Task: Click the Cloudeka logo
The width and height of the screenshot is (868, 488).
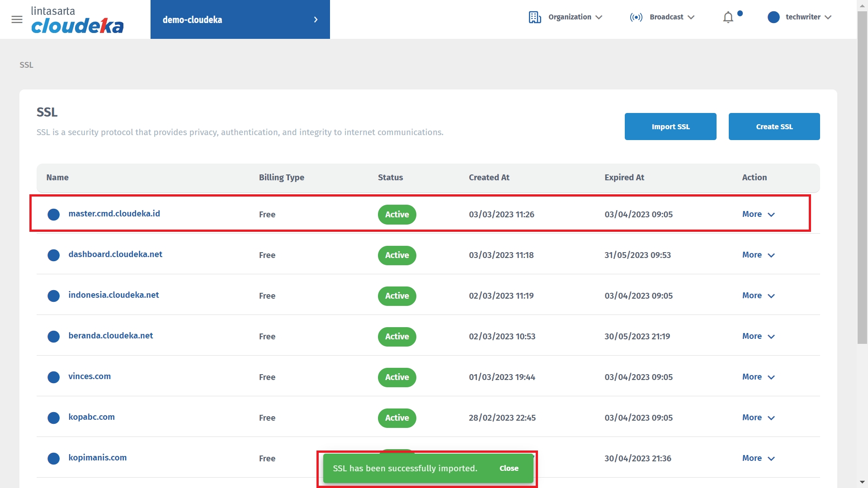Action: click(x=77, y=20)
